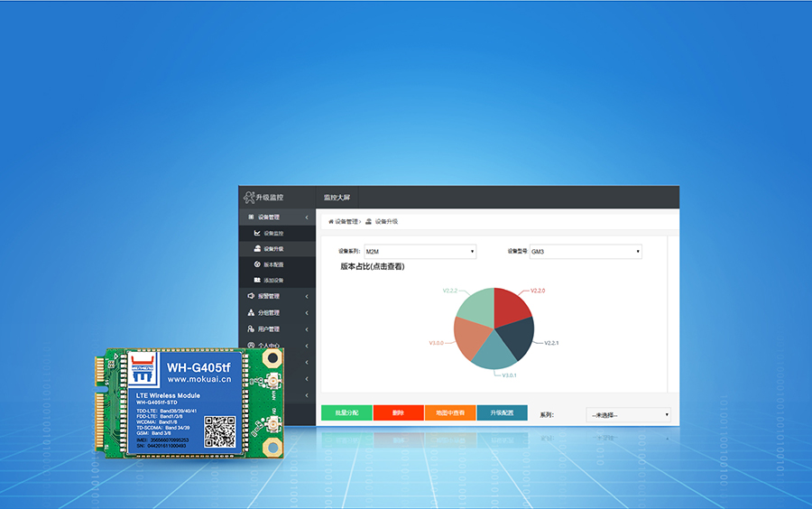Click the 添加设备 icon in sidebar

click(x=257, y=280)
